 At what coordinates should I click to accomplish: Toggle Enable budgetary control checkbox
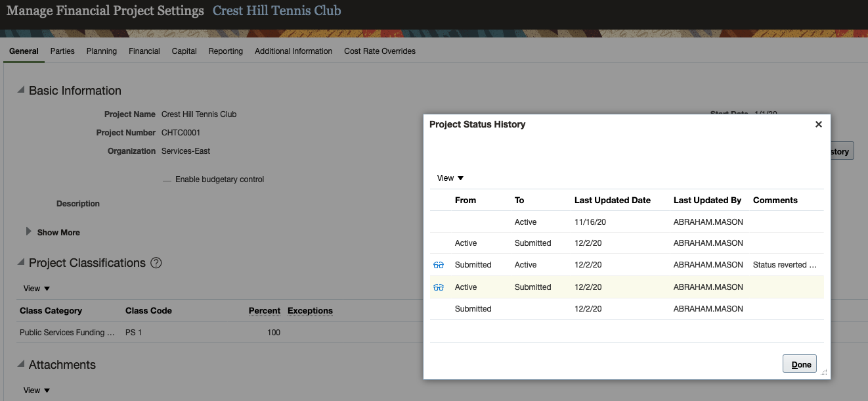pyautogui.click(x=167, y=179)
